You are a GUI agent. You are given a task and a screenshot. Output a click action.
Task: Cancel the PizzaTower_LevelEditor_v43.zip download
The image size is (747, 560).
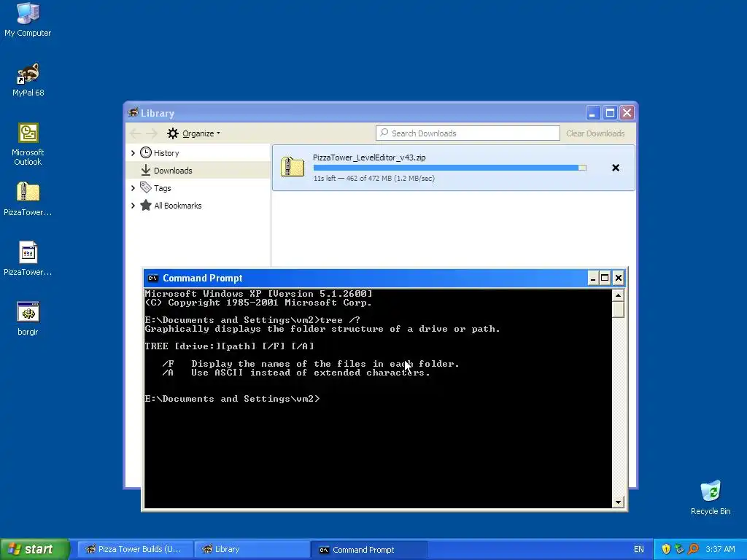coord(616,168)
